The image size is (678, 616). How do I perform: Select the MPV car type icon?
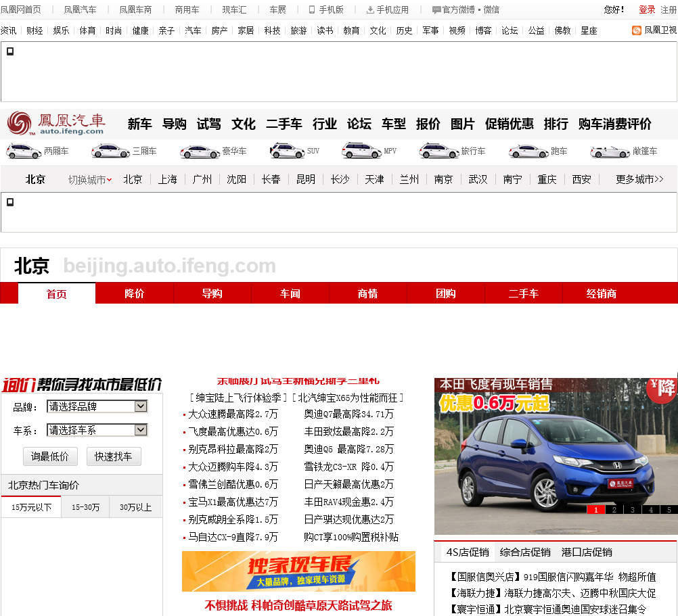pyautogui.click(x=361, y=151)
